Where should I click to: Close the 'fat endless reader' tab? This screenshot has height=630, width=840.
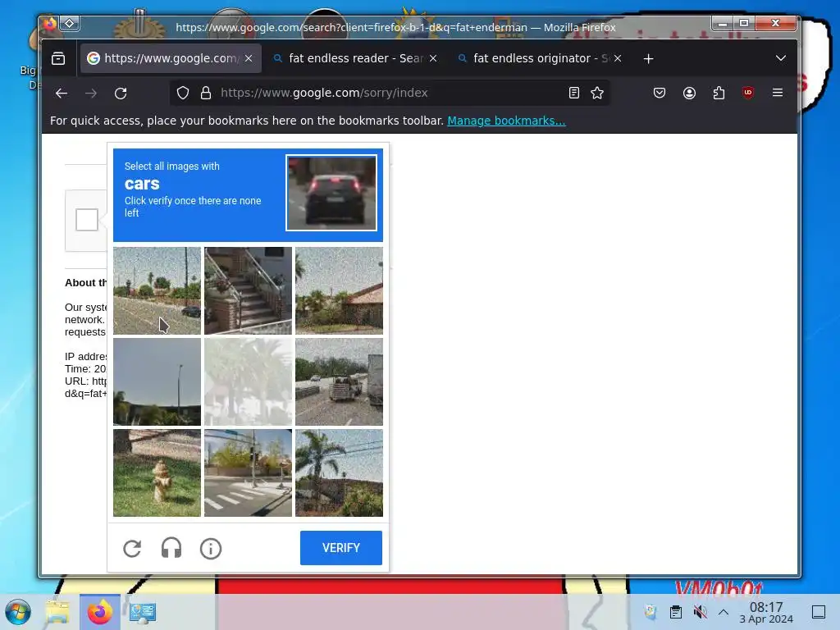coord(433,58)
